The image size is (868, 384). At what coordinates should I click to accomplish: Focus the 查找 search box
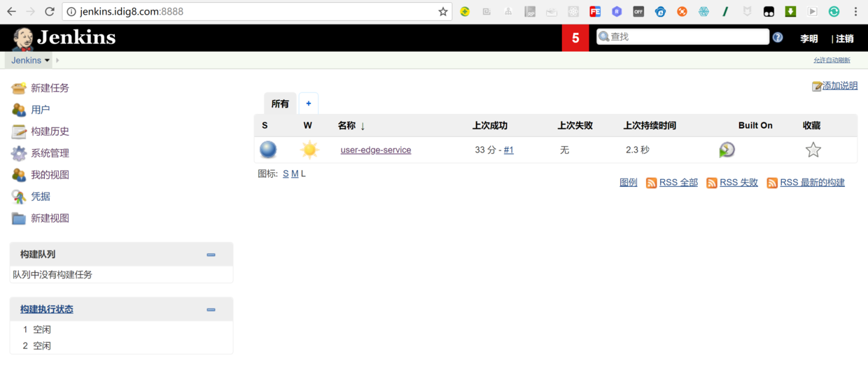coord(682,36)
